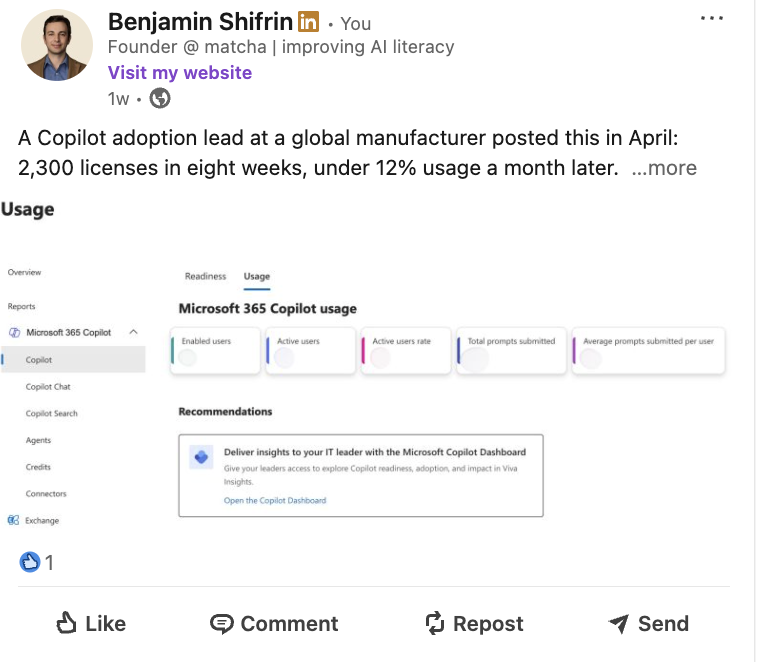This screenshot has width=764, height=662.
Task: Click the Microsoft 365 Copilot usage heading
Action: (x=267, y=309)
